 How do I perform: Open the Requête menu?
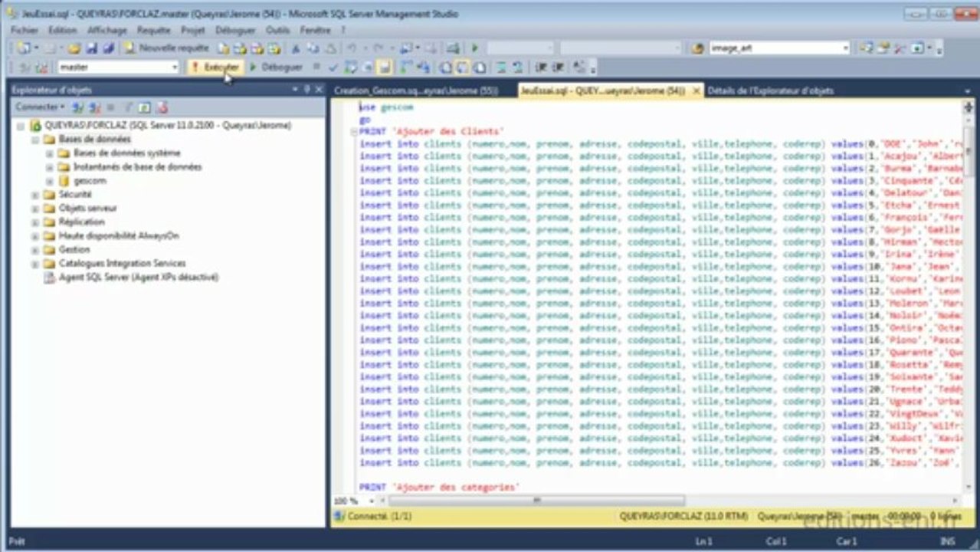click(154, 30)
